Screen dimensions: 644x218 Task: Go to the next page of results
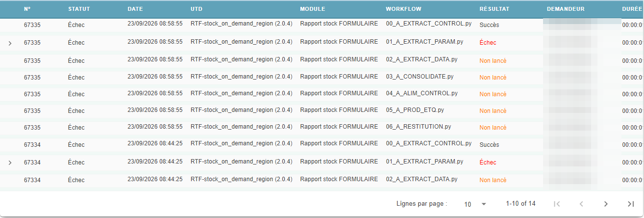[x=606, y=204]
